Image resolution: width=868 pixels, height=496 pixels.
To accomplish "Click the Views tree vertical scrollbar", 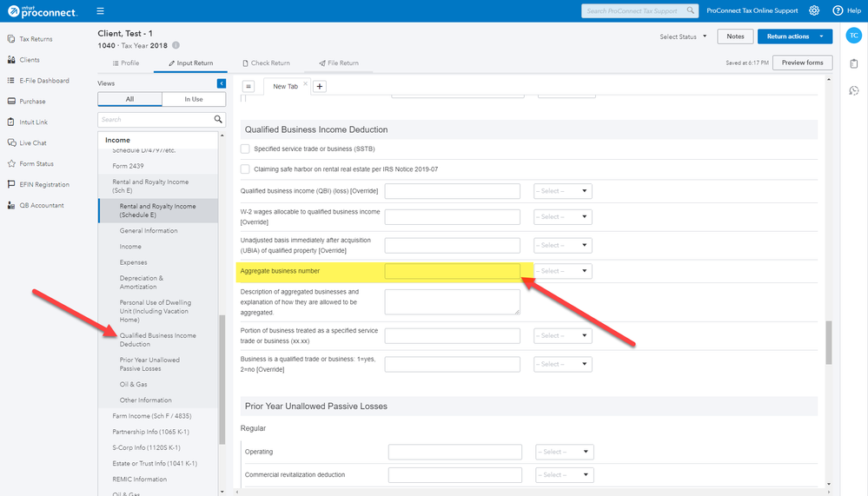I will click(222, 380).
